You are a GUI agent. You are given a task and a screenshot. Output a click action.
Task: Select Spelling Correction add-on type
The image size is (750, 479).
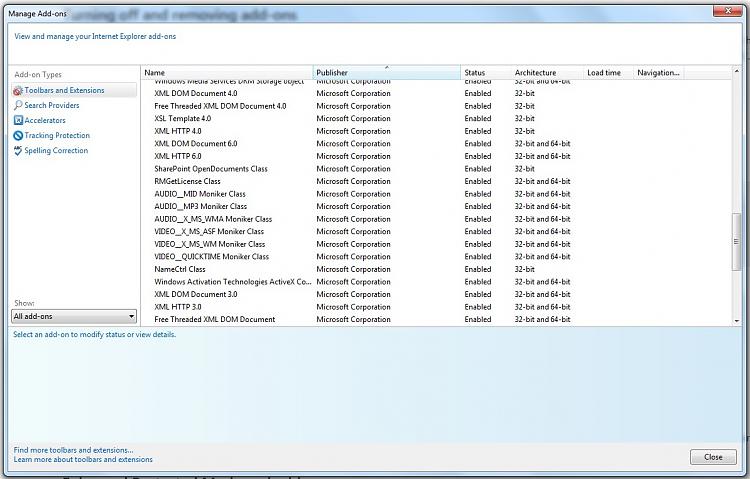tap(56, 150)
